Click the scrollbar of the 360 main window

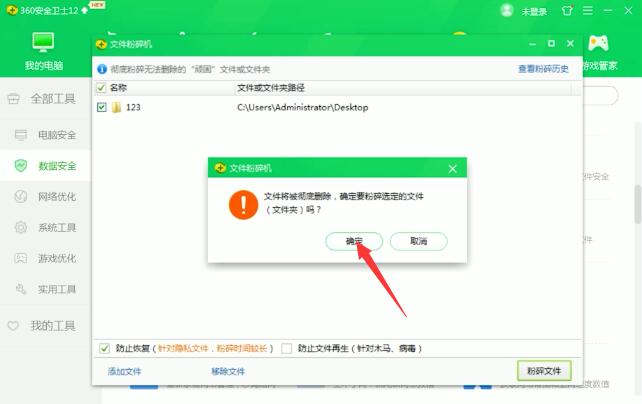pos(638,205)
